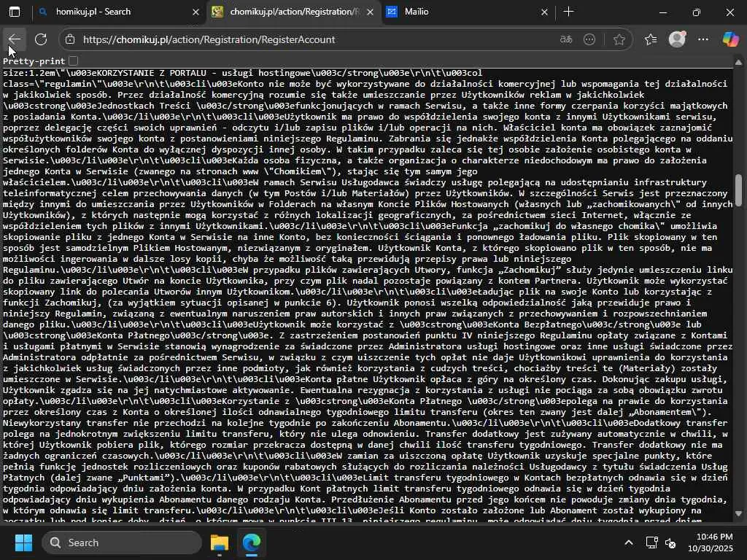Restore down the browser window
This screenshot has height=560, width=747.
[x=696, y=12]
